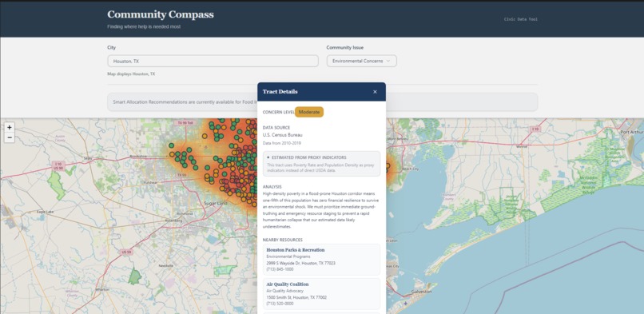Image resolution: width=644 pixels, height=314 pixels.
Task: Click the Civic Data Tool label
Action: pyautogui.click(x=521, y=19)
